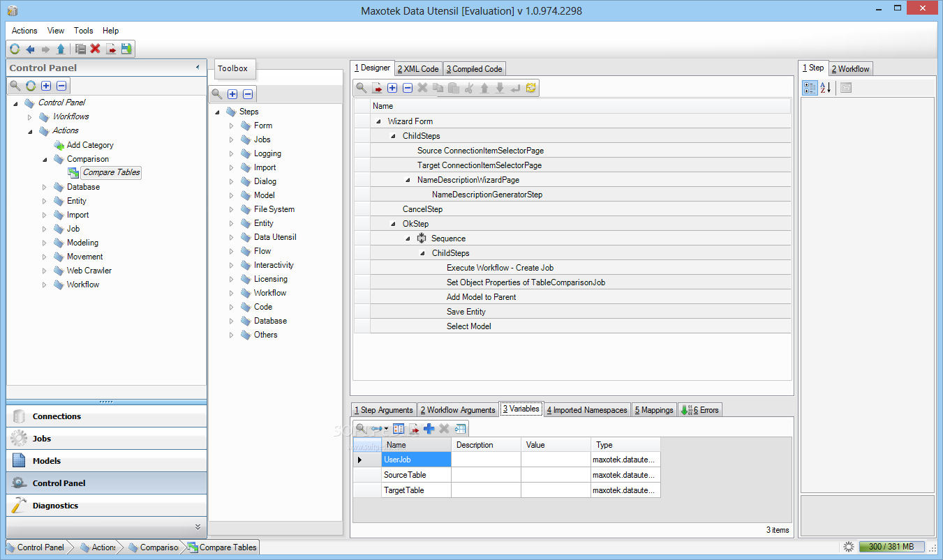Open the Help menu
This screenshot has width=943, height=560.
(x=111, y=31)
